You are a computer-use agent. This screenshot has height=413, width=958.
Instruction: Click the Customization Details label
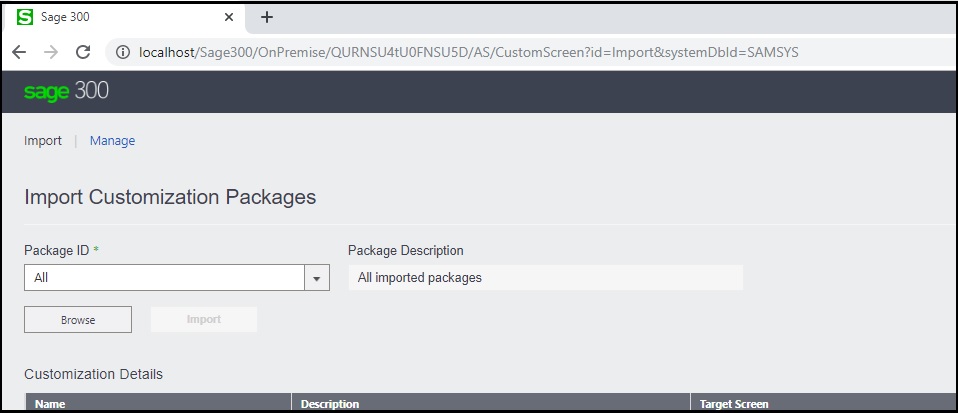(x=93, y=374)
